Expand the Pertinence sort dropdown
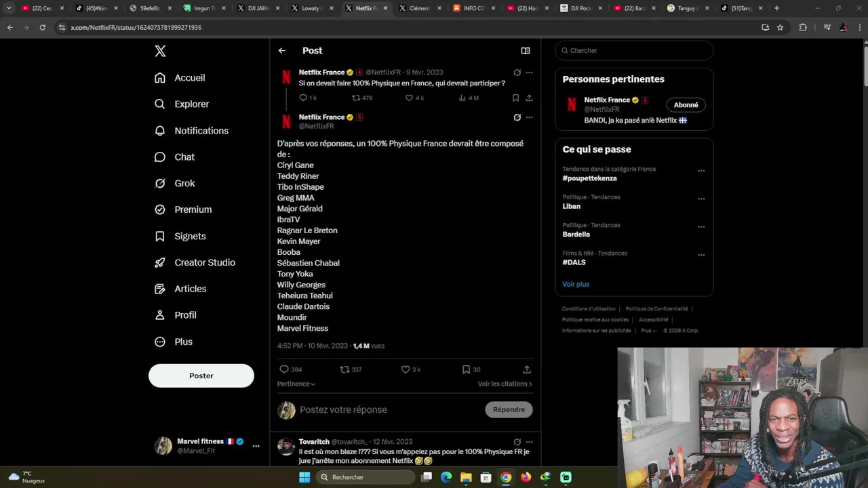Image resolution: width=868 pixels, height=488 pixels. (x=296, y=384)
